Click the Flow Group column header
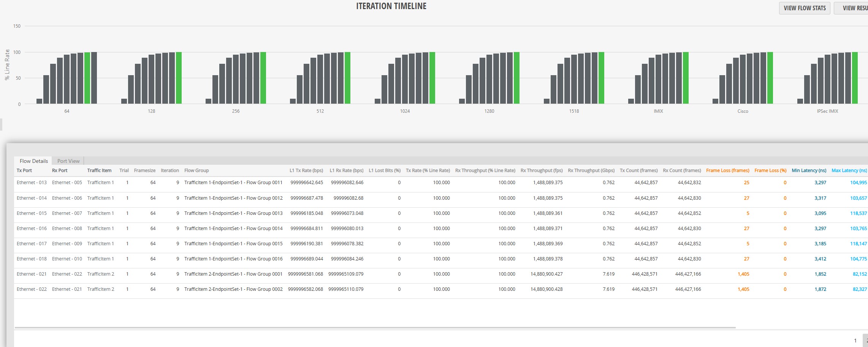The image size is (868, 347). [196, 170]
